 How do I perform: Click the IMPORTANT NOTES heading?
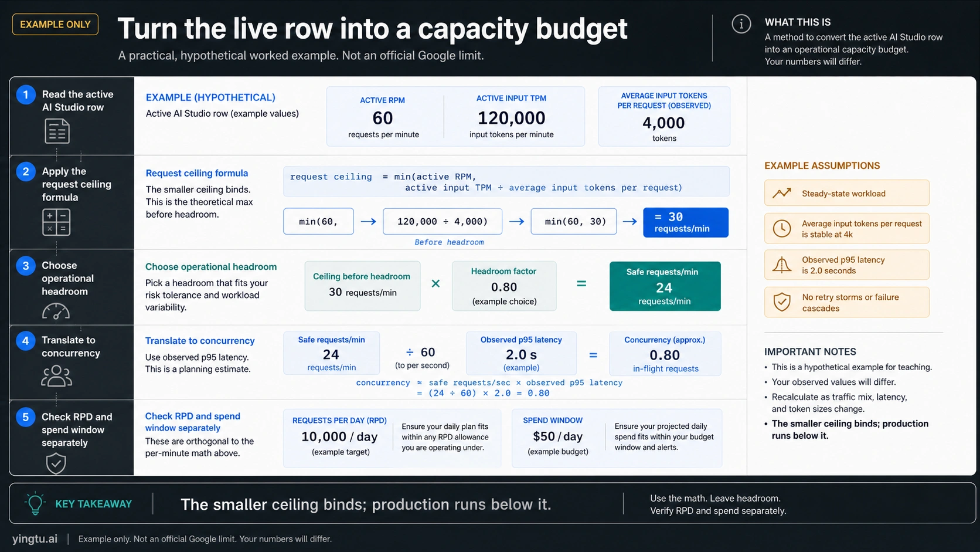pyautogui.click(x=810, y=351)
